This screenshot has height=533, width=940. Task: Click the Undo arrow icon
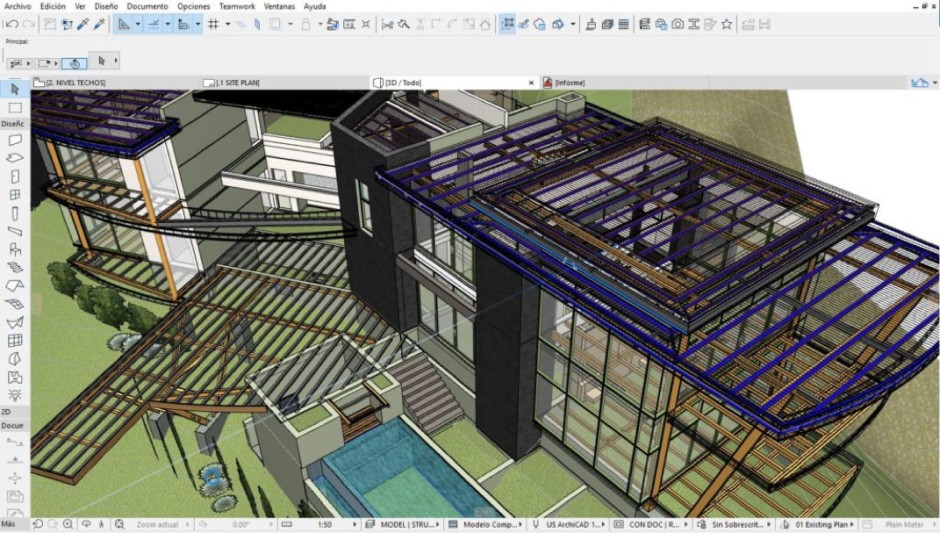click(x=11, y=23)
